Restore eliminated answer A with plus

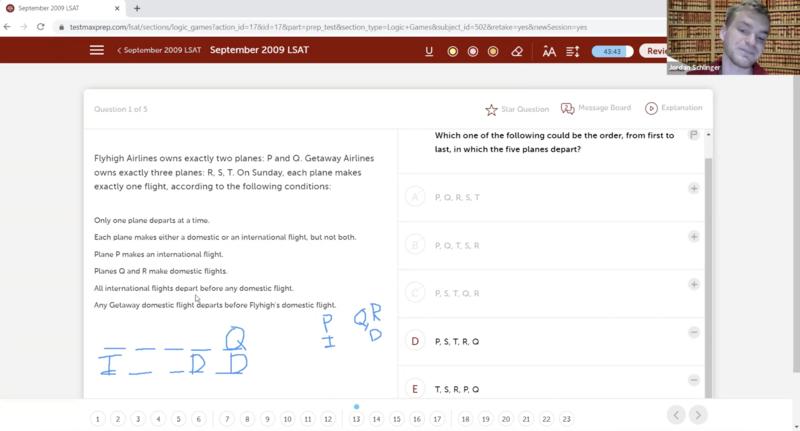[x=693, y=188]
